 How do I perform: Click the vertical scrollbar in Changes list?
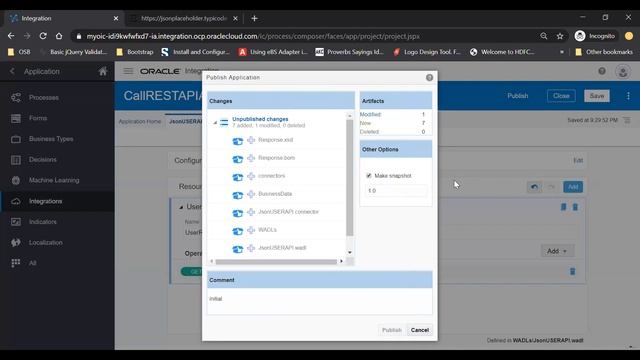click(350, 178)
